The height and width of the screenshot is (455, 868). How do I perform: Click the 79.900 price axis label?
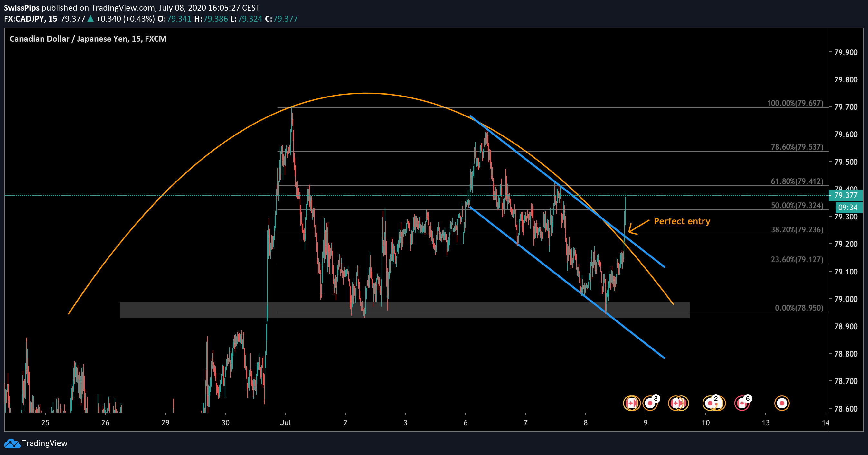846,52
